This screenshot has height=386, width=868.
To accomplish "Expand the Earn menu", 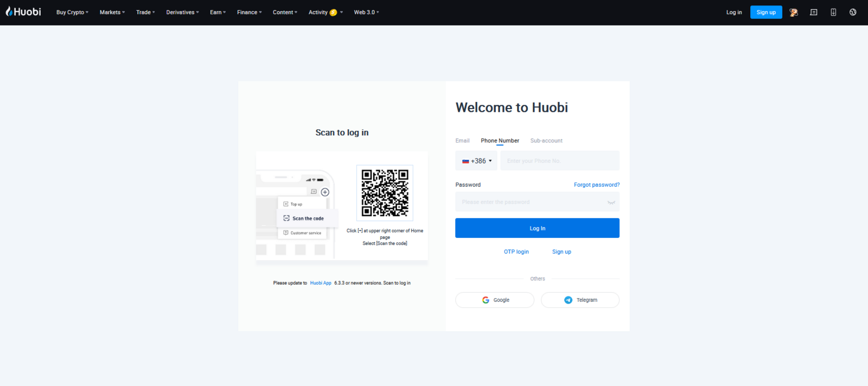I will point(218,12).
